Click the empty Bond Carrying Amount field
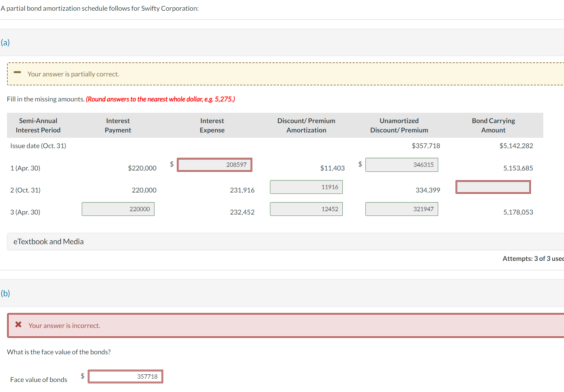The image size is (564, 392). pos(493,187)
